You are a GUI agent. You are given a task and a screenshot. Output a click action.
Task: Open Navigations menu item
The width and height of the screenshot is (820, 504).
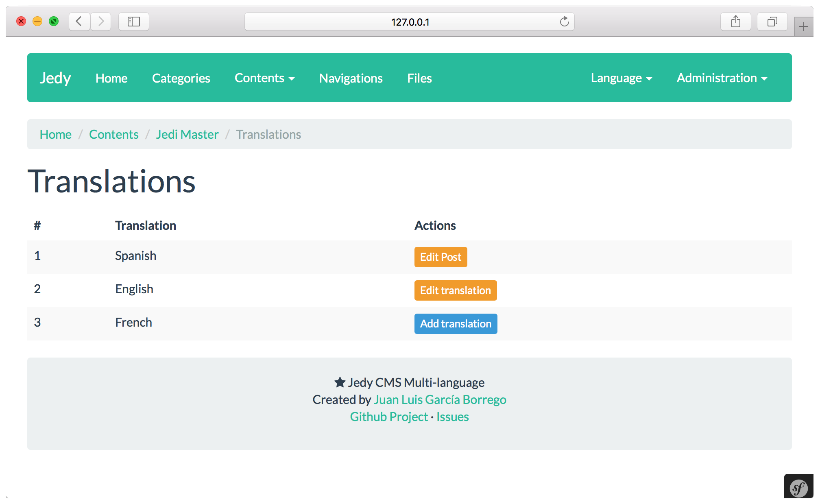tap(351, 78)
